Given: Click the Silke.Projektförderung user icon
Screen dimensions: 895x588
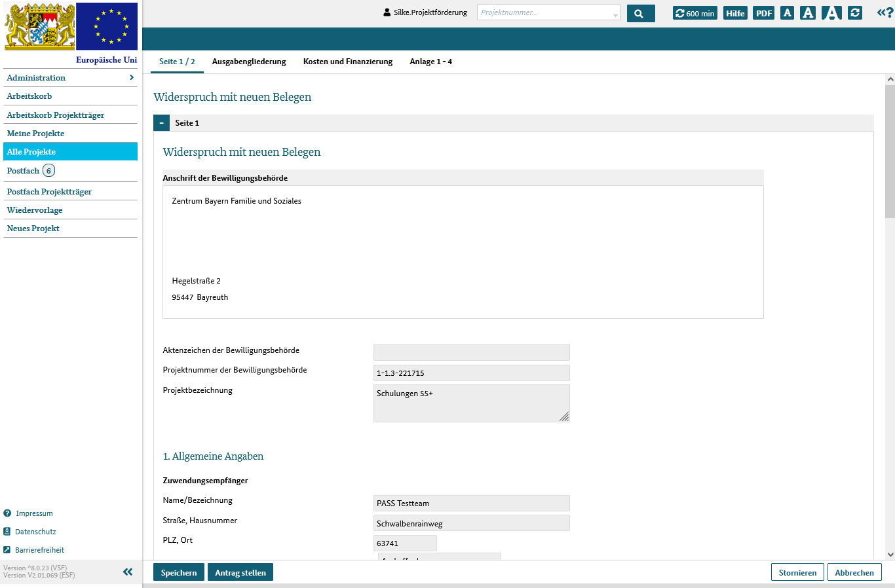Looking at the screenshot, I should [387, 12].
